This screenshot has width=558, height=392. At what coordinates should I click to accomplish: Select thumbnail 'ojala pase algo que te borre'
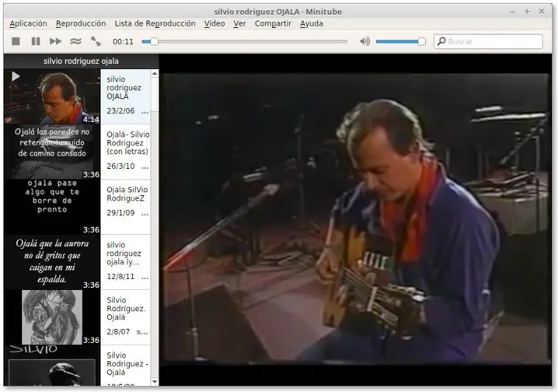pyautogui.click(x=52, y=207)
